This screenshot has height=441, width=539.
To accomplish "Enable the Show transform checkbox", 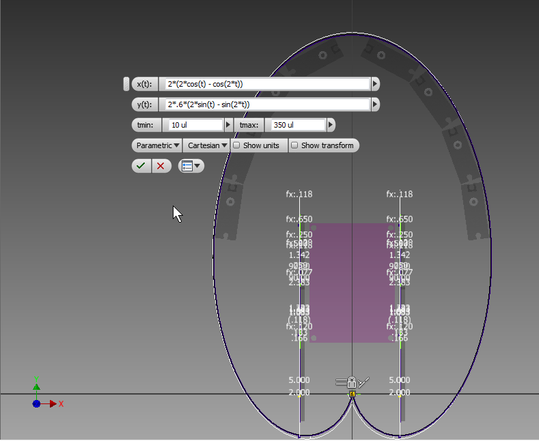I will [x=295, y=145].
